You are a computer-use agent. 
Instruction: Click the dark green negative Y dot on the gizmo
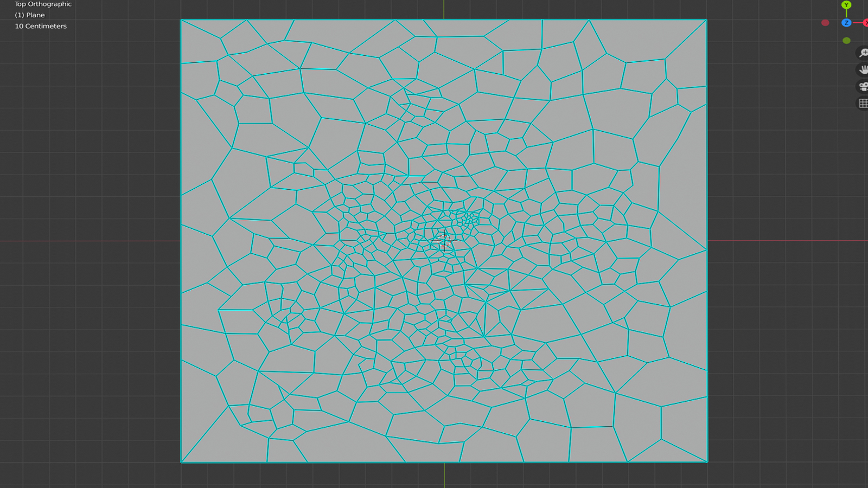846,41
